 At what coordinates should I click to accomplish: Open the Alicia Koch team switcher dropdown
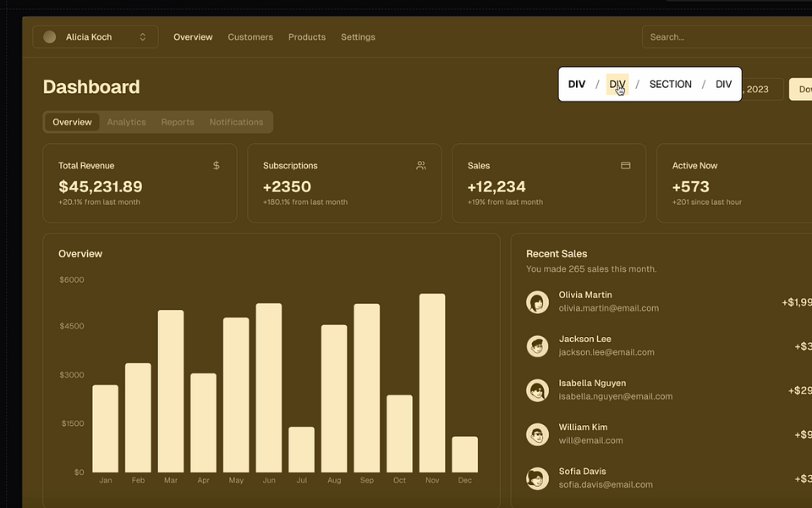point(96,36)
